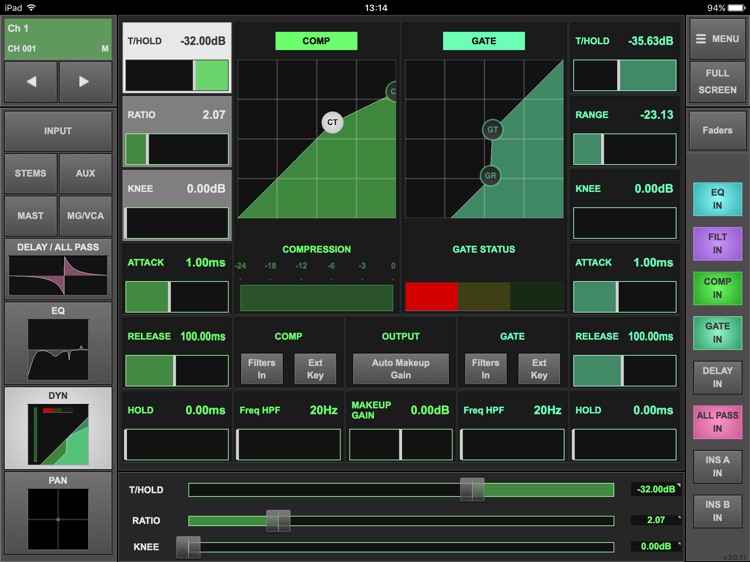Open the Delay / All Pass curve thumbnail
Viewport: 750px width, 562px height.
click(58, 269)
